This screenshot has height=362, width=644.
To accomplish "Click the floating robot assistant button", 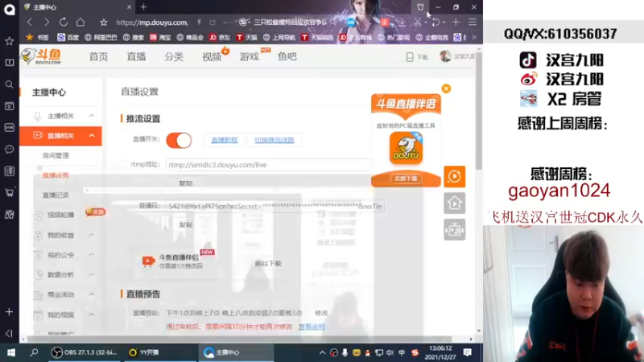I will pos(454,229).
